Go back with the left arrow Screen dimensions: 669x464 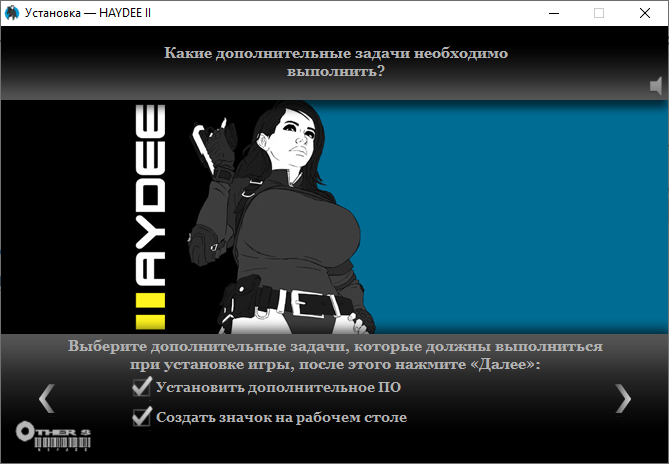pyautogui.click(x=47, y=398)
